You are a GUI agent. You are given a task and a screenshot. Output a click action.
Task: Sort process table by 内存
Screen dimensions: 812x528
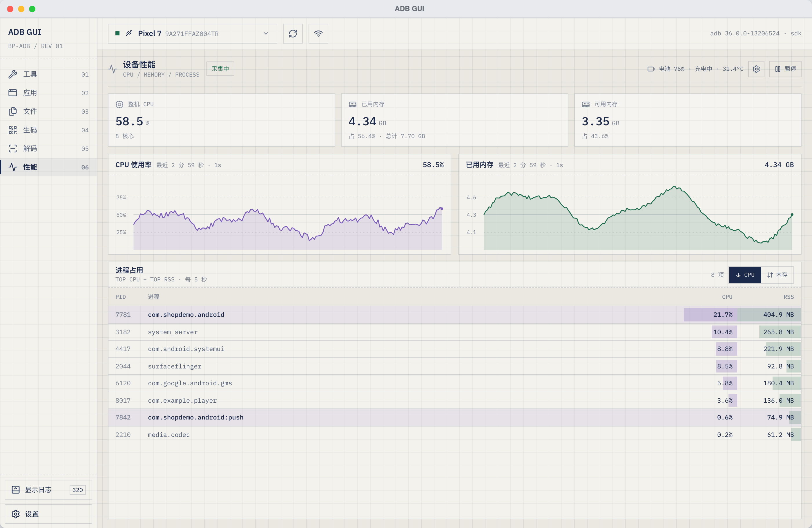pyautogui.click(x=777, y=275)
